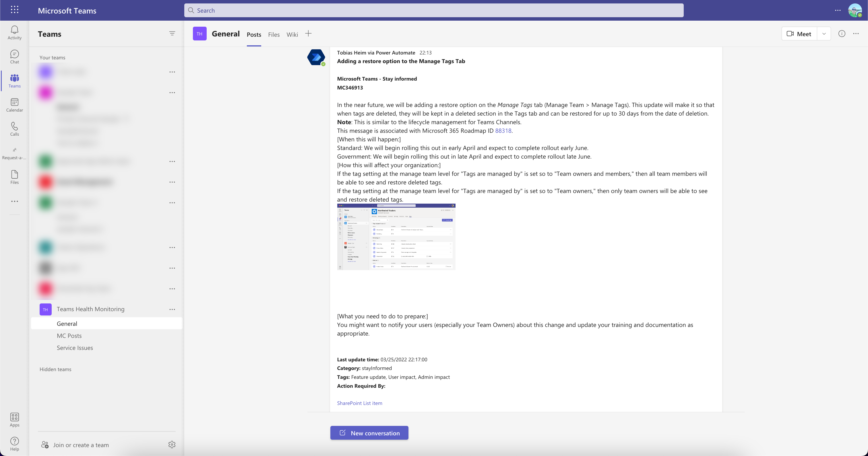Switch to the Wiki tab
This screenshot has height=456, width=868.
pos(292,34)
